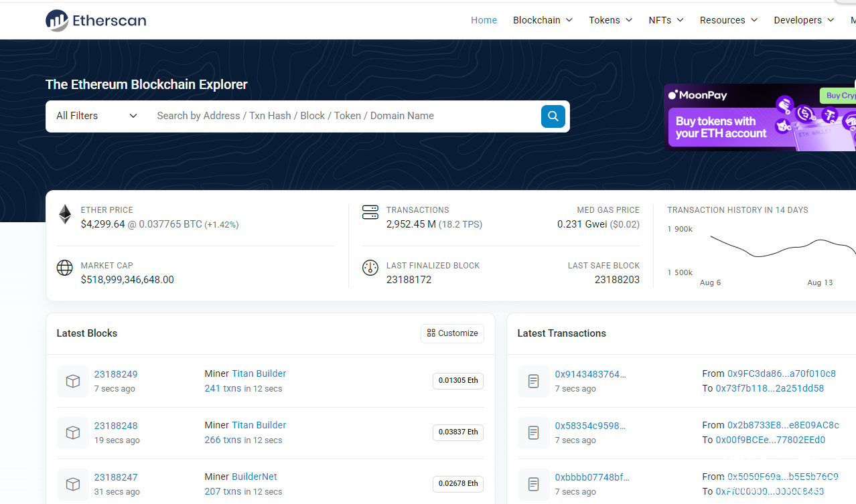Click the MoonPay advertisement banner
The height and width of the screenshot is (504, 856).
[760, 117]
